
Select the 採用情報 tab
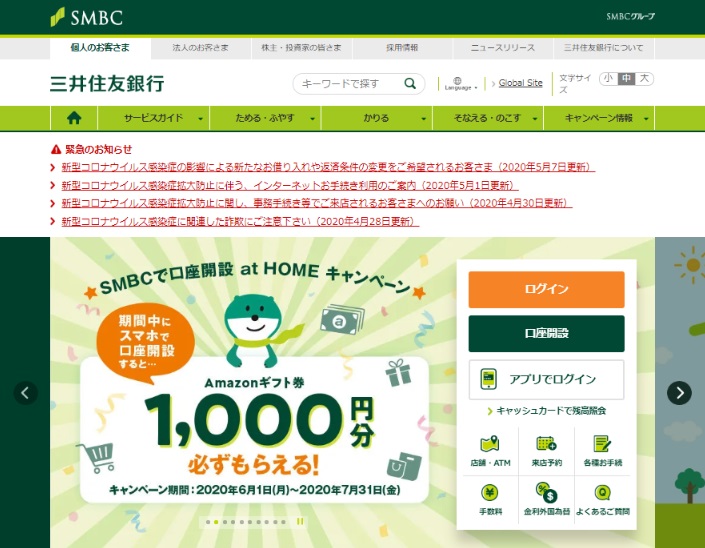(402, 48)
